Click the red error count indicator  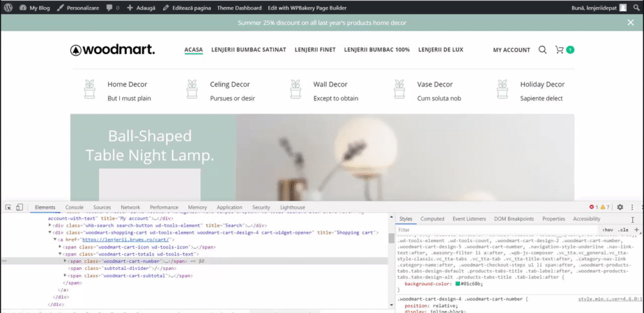594,207
